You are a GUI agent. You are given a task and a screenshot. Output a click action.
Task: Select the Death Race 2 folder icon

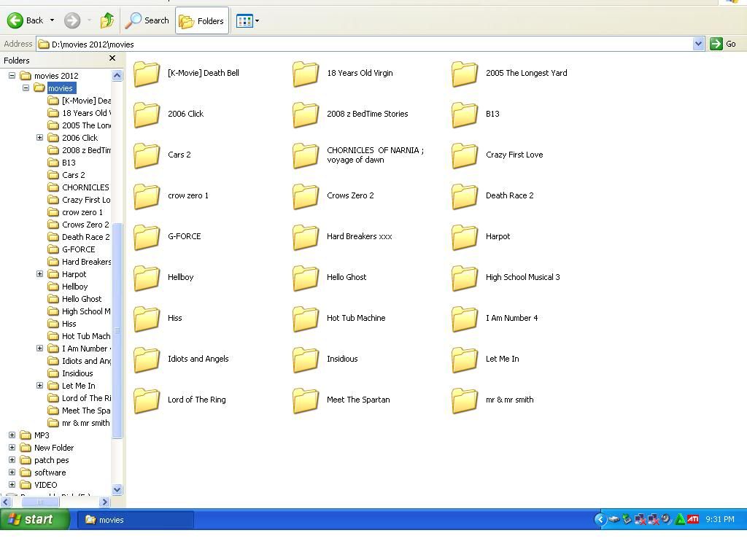point(465,197)
